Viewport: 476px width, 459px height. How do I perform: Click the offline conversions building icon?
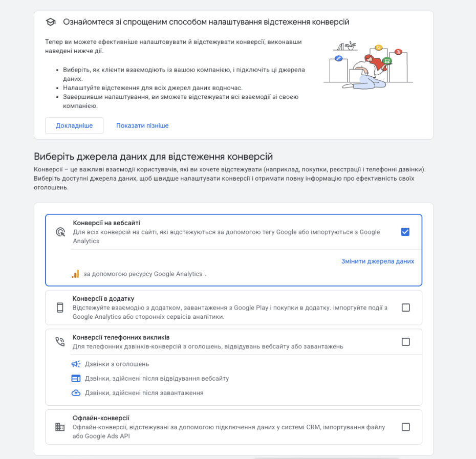60,427
